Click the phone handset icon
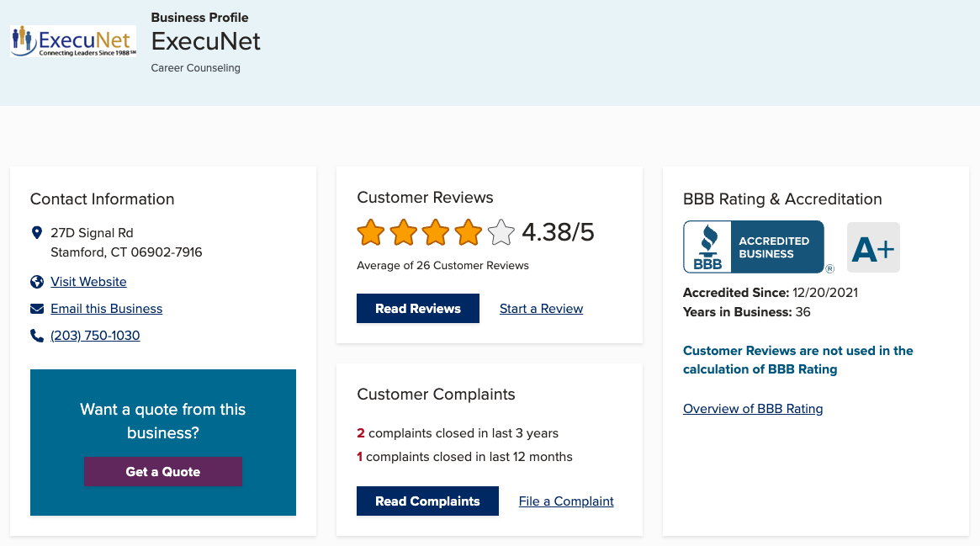Viewport: 980px width, 546px height. tap(37, 336)
